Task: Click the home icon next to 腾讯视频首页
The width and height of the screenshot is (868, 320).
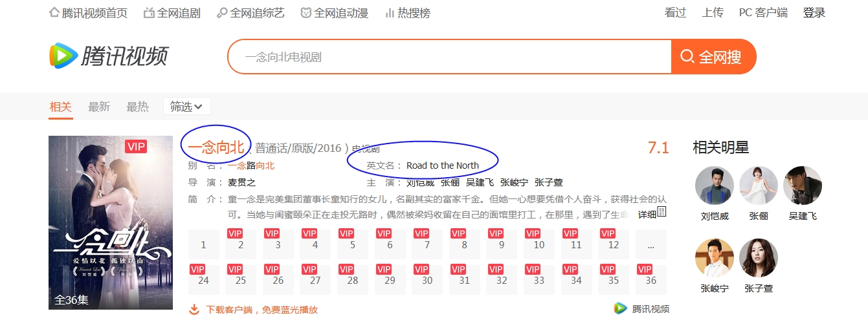Action: coord(54,12)
